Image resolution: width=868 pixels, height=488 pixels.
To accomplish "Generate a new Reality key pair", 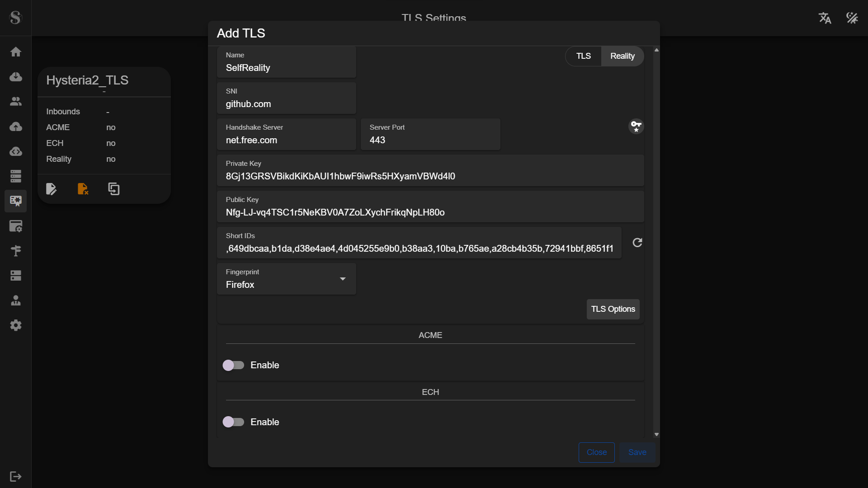I will click(636, 126).
